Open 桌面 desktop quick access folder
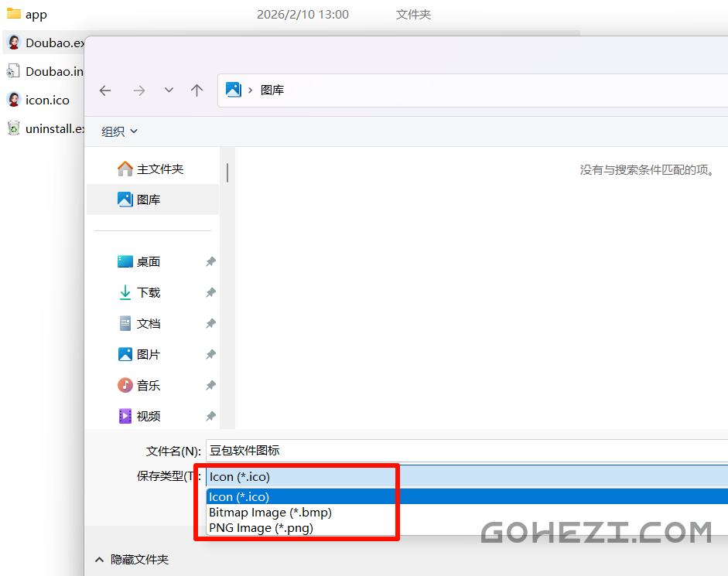This screenshot has height=576, width=728. 148,261
